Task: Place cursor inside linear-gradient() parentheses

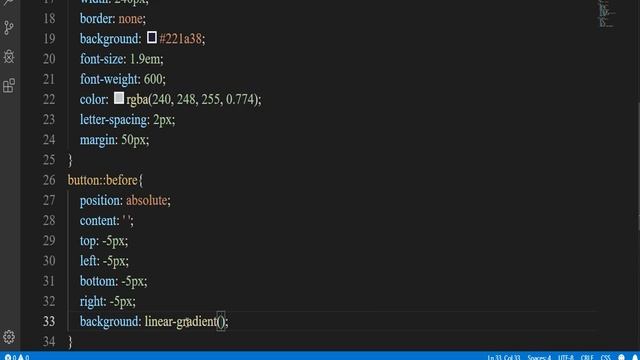Action: (221, 322)
